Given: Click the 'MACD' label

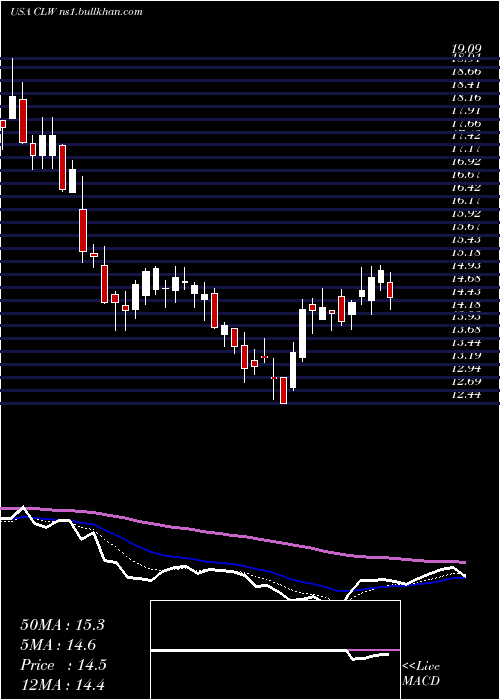Looking at the screenshot, I should pyautogui.click(x=421, y=681).
